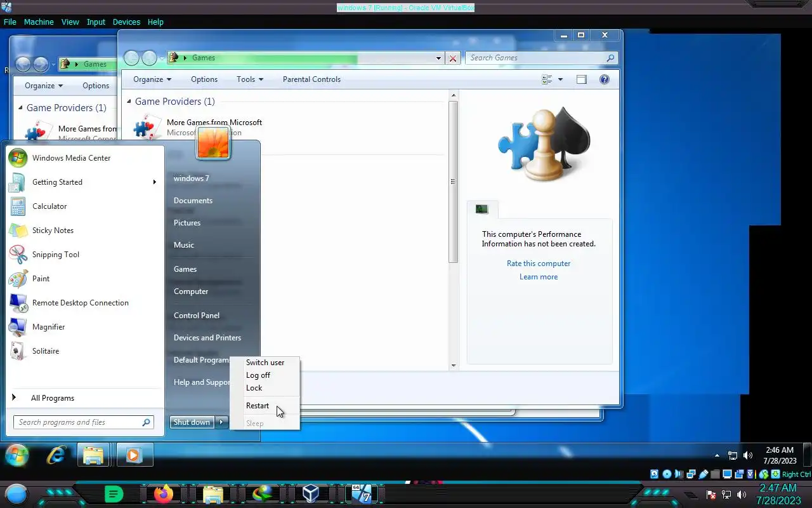Click Back button in front Games window
Image resolution: width=812 pixels, height=508 pixels.
tap(131, 58)
